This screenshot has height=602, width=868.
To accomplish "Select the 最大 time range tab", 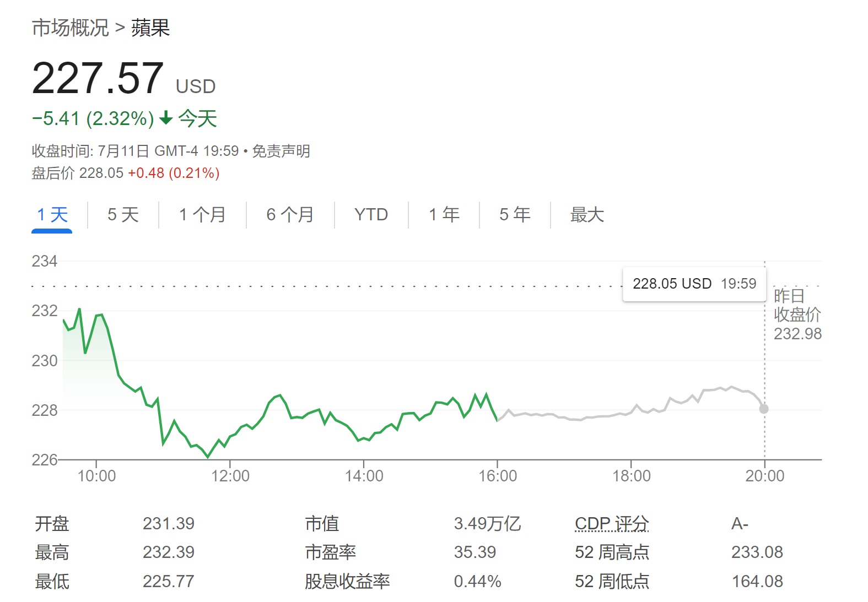I will [x=587, y=215].
